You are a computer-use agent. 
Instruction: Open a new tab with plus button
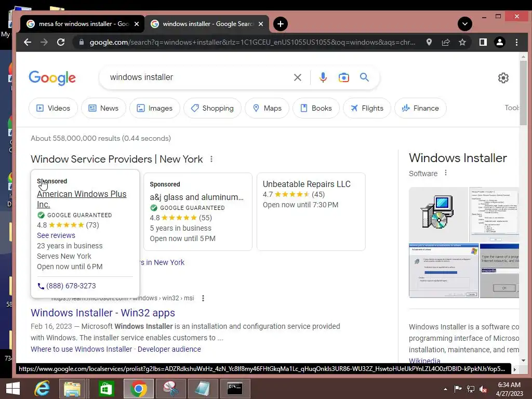(280, 24)
